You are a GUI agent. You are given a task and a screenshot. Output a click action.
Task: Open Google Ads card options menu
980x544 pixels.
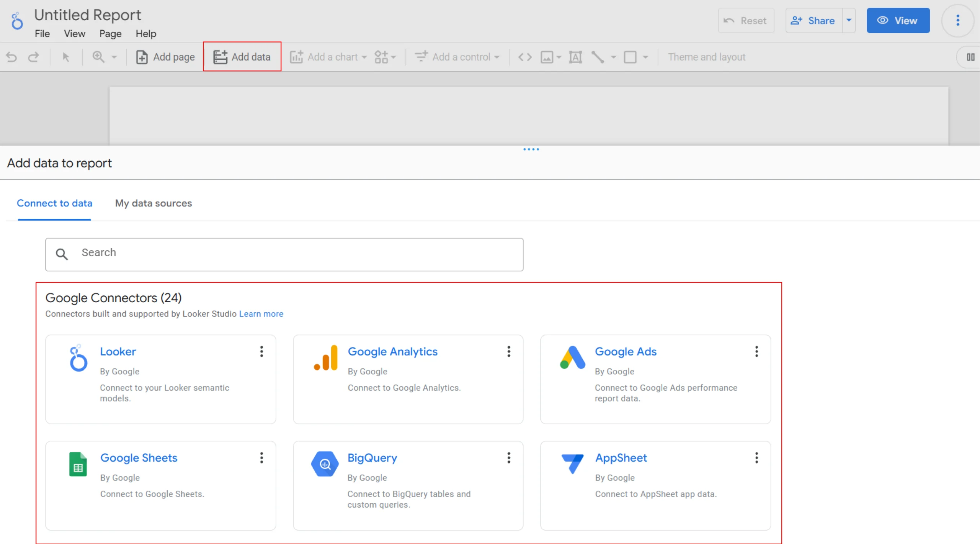[756, 352]
